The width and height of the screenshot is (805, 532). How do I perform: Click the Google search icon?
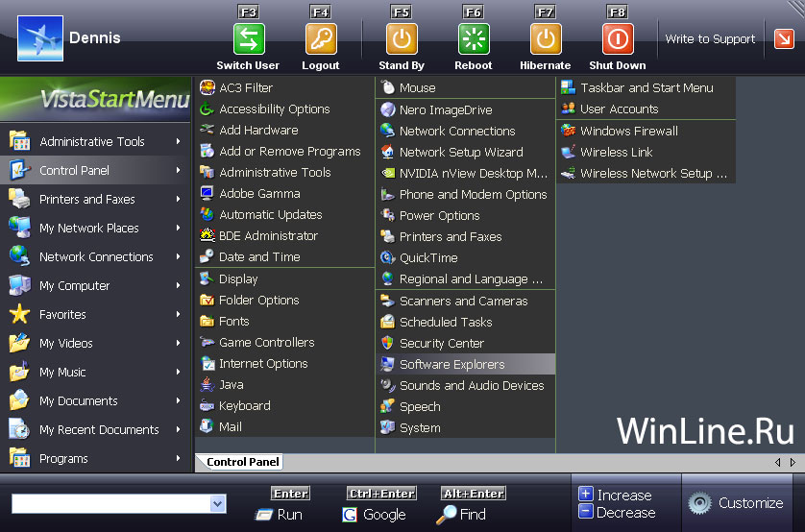(350, 515)
